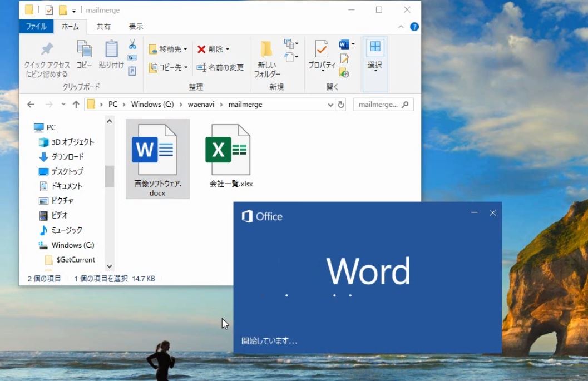Expand the 移動先 (Move to) dropdown
This screenshot has width=588, height=381.
(x=186, y=49)
